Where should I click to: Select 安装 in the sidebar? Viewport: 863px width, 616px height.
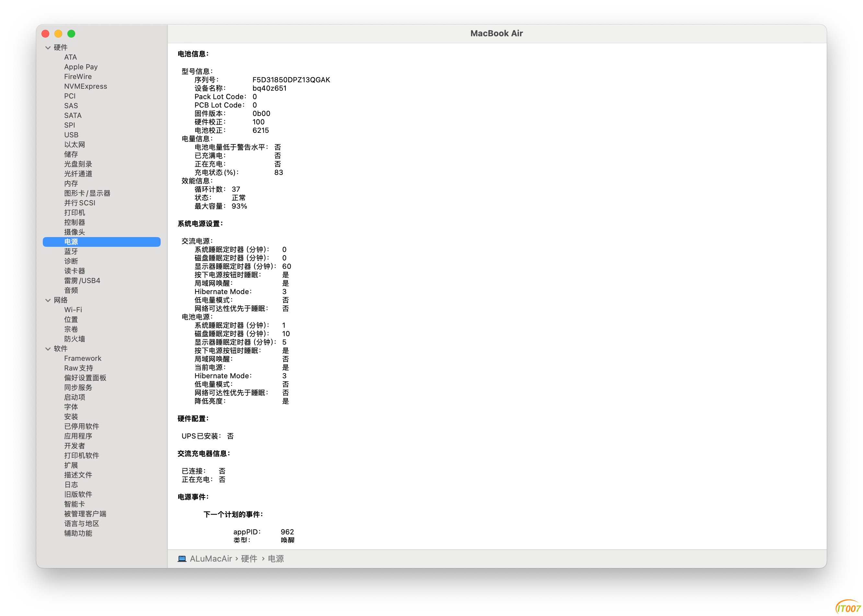(x=71, y=416)
